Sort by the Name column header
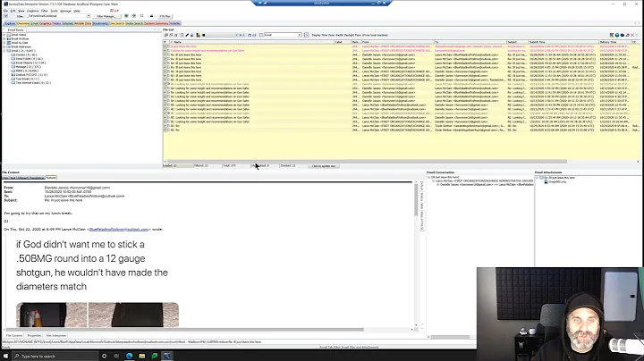 click(252, 42)
